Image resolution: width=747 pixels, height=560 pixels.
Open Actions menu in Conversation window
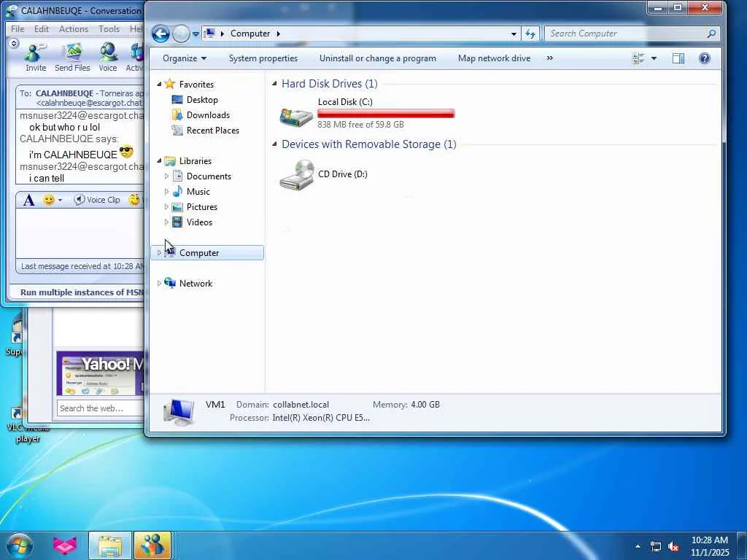pos(74,29)
